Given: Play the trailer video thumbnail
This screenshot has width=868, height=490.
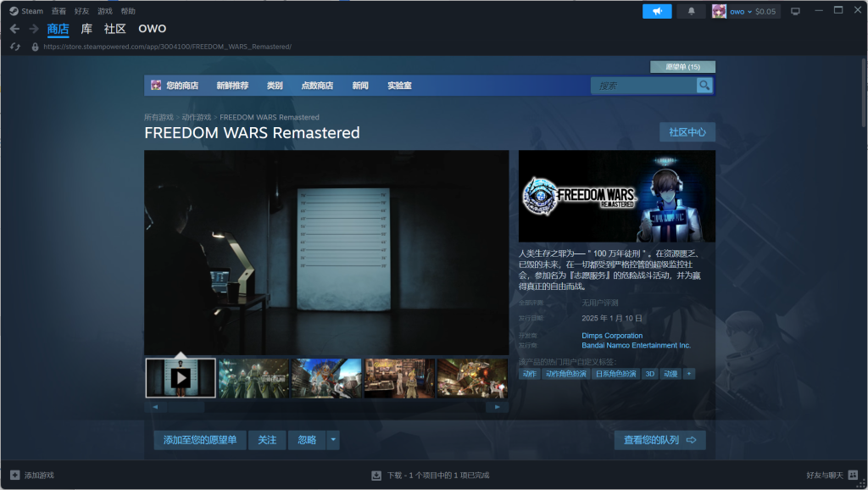Looking at the screenshot, I should point(181,378).
